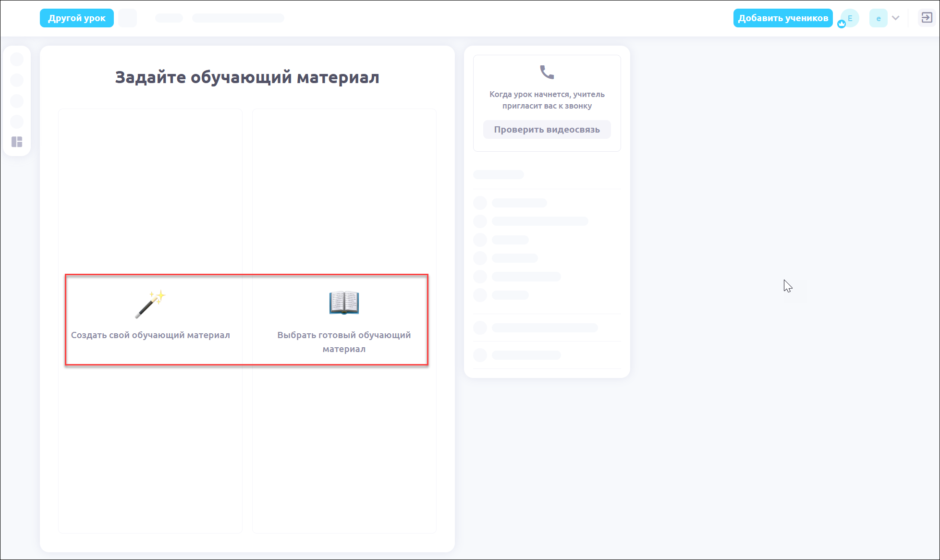The image size is (940, 560).
Task: Click the open book icon
Action: 344,303
